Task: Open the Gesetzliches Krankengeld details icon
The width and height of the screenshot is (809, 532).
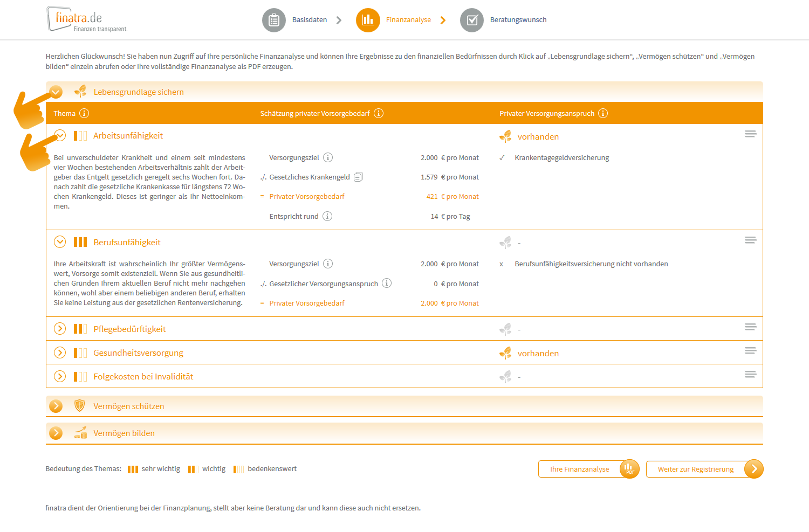Action: coord(359,177)
